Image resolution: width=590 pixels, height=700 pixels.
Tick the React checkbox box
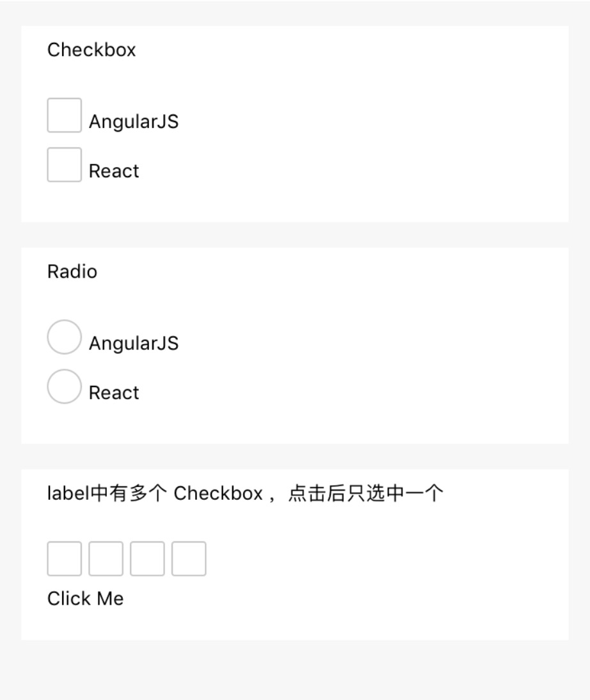click(64, 165)
